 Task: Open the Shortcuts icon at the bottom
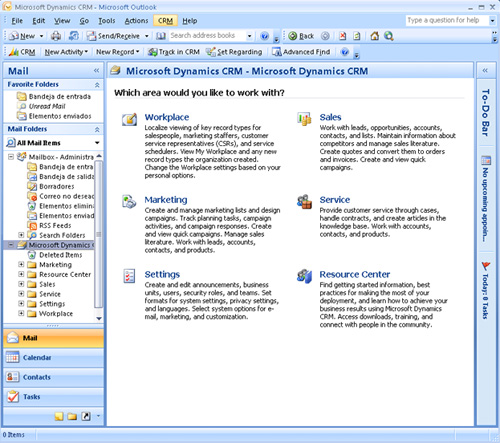coord(86,416)
